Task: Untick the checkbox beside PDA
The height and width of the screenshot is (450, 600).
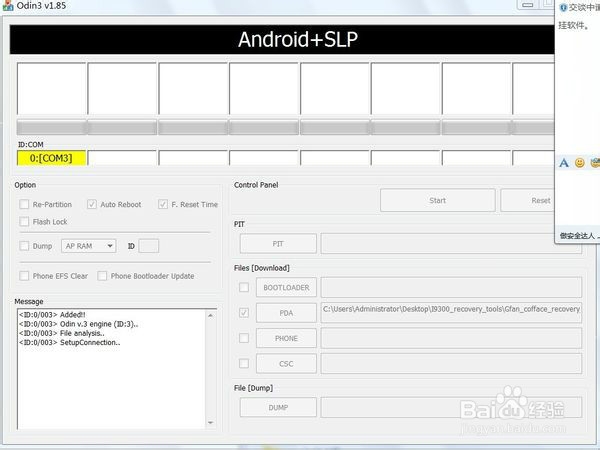Action: (244, 313)
